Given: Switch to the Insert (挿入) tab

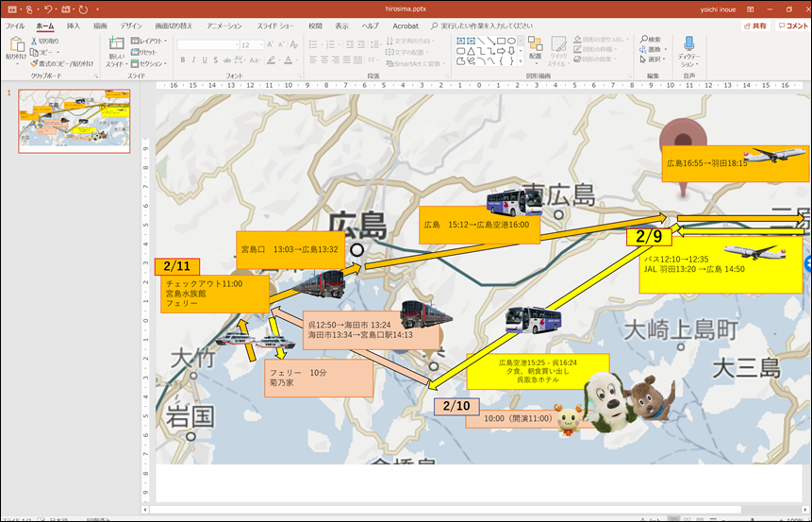Looking at the screenshot, I should coord(73,25).
